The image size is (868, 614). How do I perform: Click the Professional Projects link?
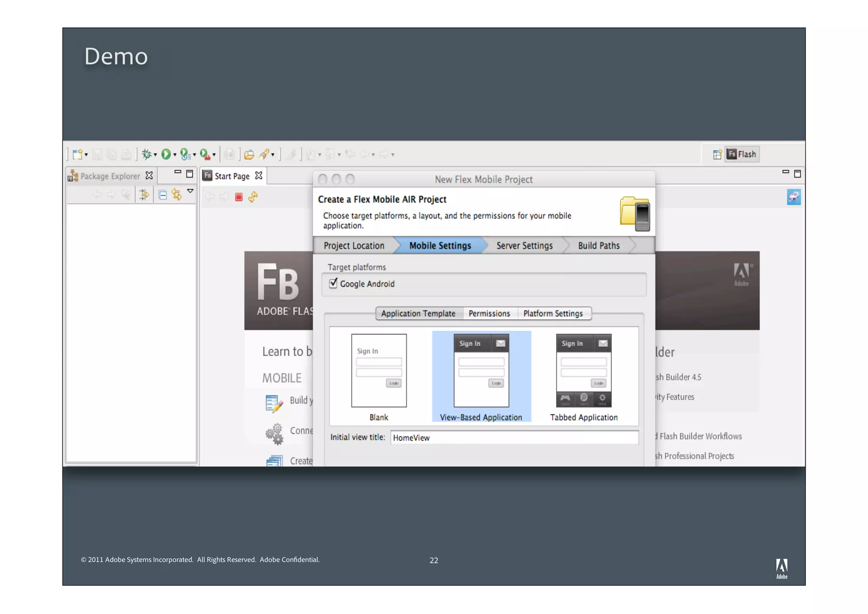pyautogui.click(x=695, y=456)
